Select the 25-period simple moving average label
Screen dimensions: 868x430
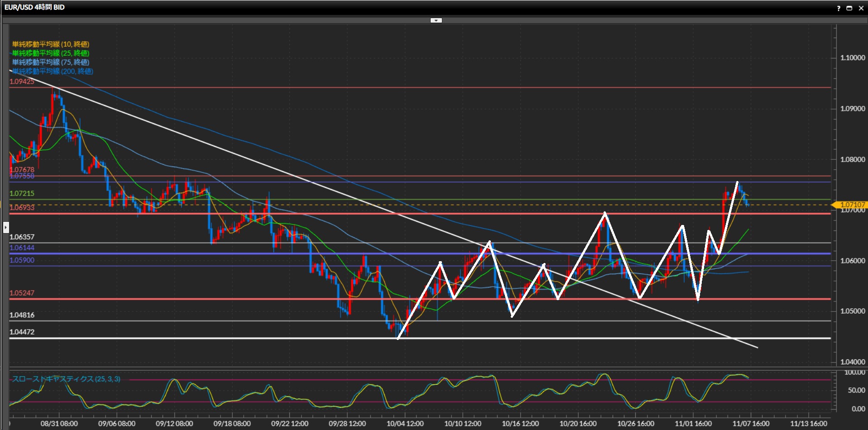click(51, 53)
